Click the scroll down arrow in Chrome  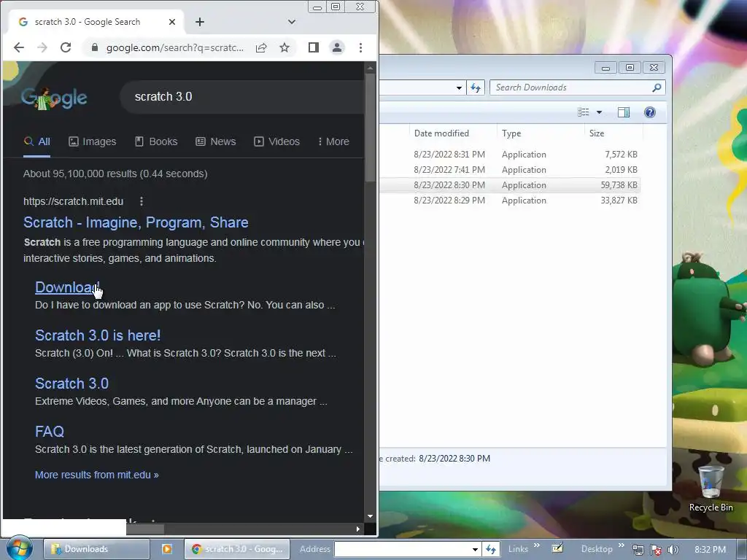pos(370,516)
